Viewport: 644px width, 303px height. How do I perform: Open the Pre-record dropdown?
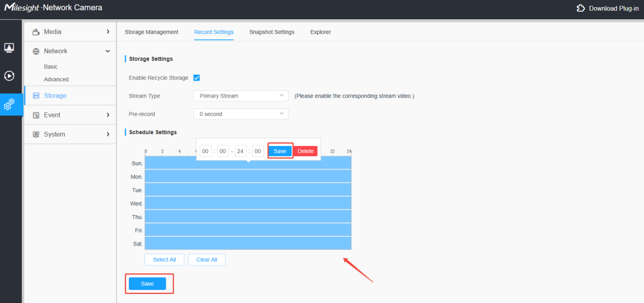point(241,114)
